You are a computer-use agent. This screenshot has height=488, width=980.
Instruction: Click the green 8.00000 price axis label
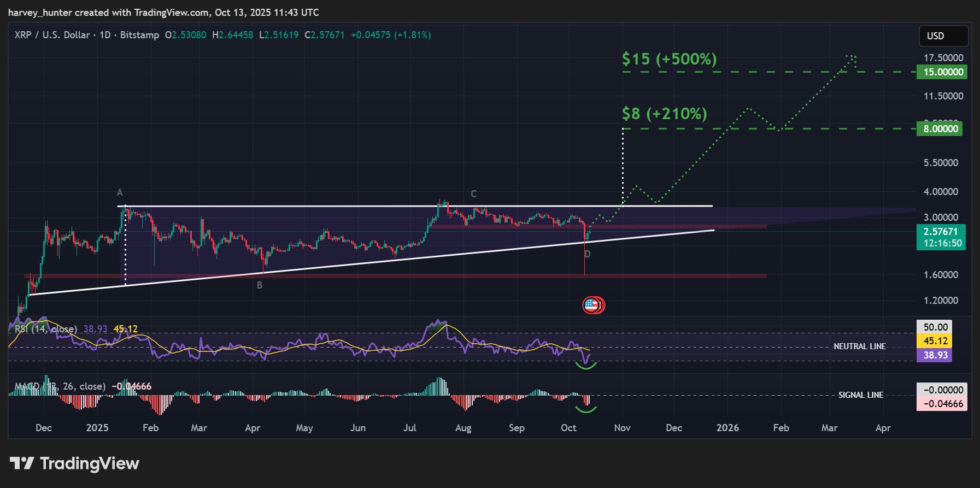pyautogui.click(x=940, y=129)
